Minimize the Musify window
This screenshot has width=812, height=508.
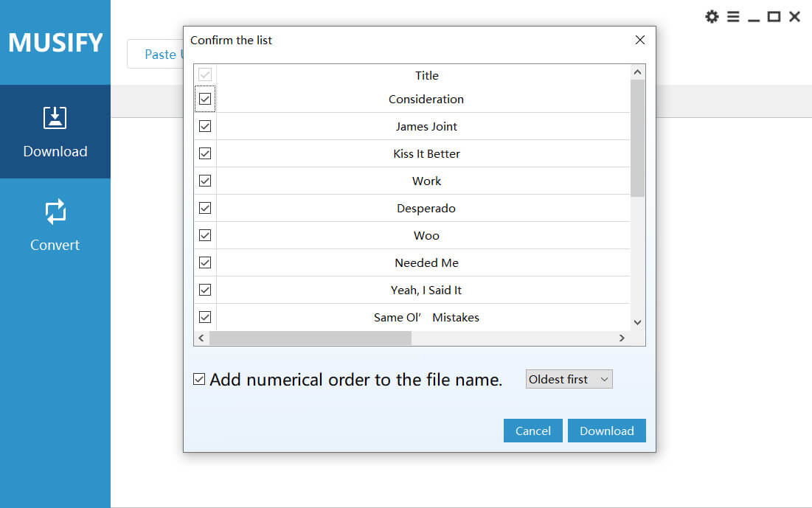[x=754, y=20]
